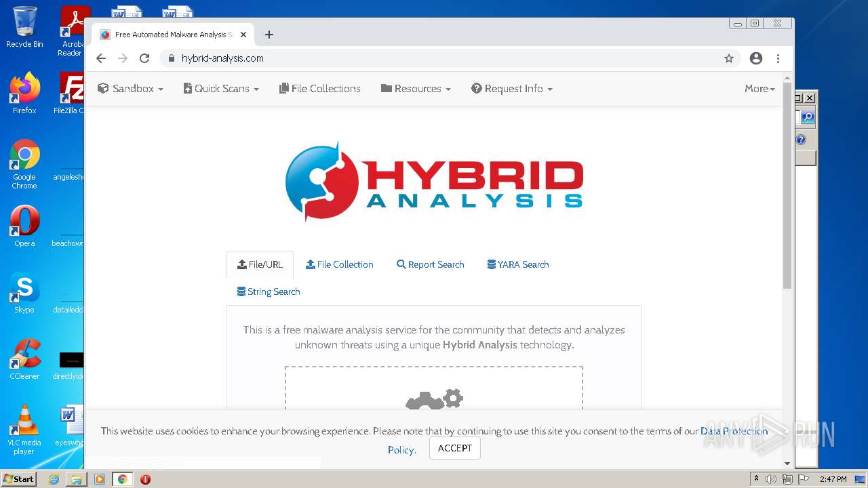
Task: Click the Hybrid Analysis logo
Action: click(x=434, y=182)
